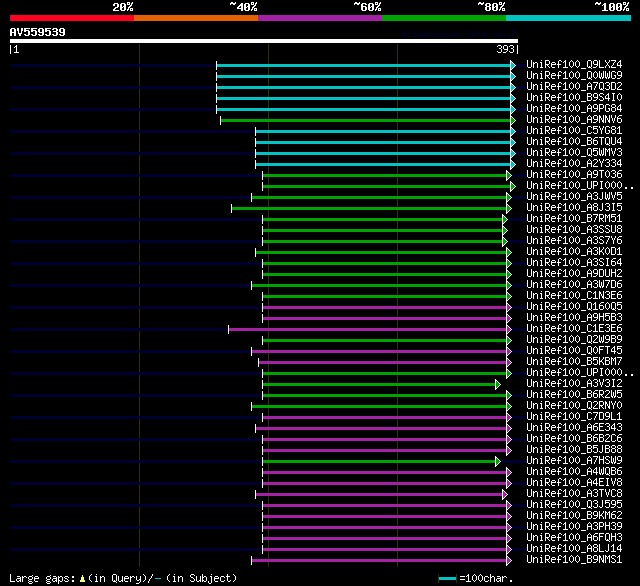Click the UniRef100_A2Y334 entry
The width and height of the screenshot is (640, 586).
pyautogui.click(x=574, y=164)
